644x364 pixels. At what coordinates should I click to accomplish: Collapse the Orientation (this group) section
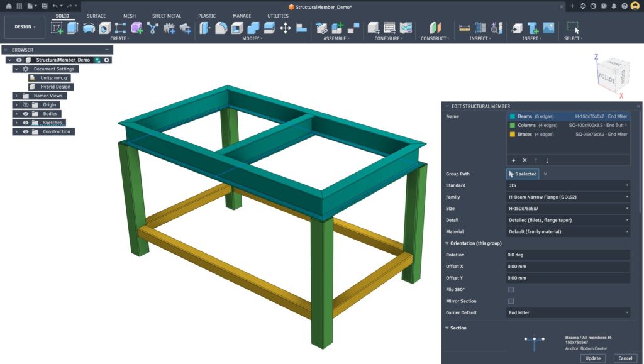pos(447,243)
